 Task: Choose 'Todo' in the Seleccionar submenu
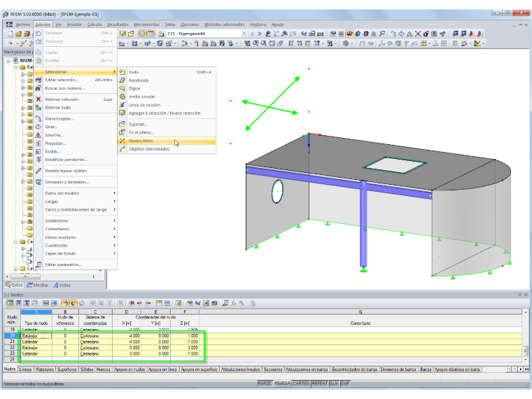coord(167,72)
